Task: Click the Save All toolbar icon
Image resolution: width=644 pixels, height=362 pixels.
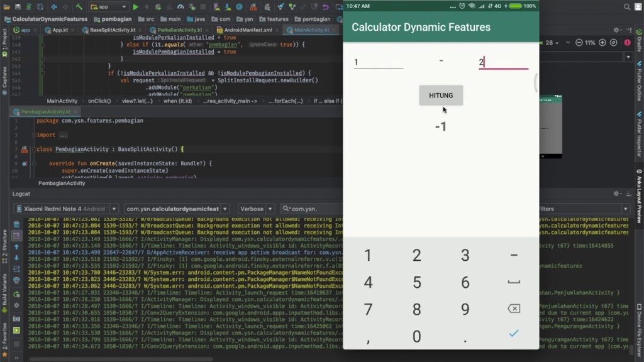Action: 18,6
